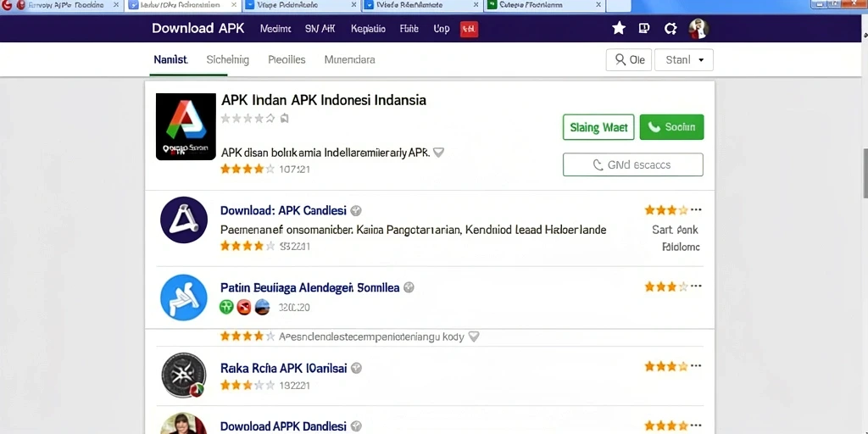This screenshot has height=434, width=868.
Task: Open the Fiihte navigation item
Action: point(409,29)
